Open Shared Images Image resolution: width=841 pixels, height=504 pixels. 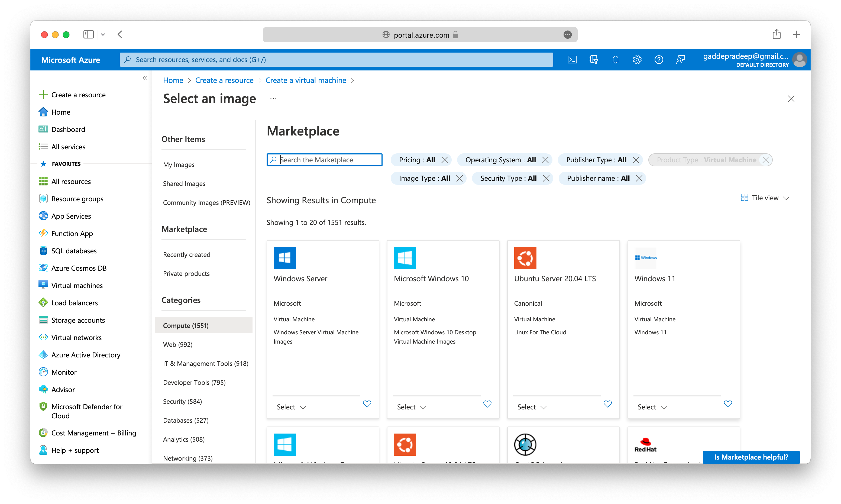coord(184,184)
